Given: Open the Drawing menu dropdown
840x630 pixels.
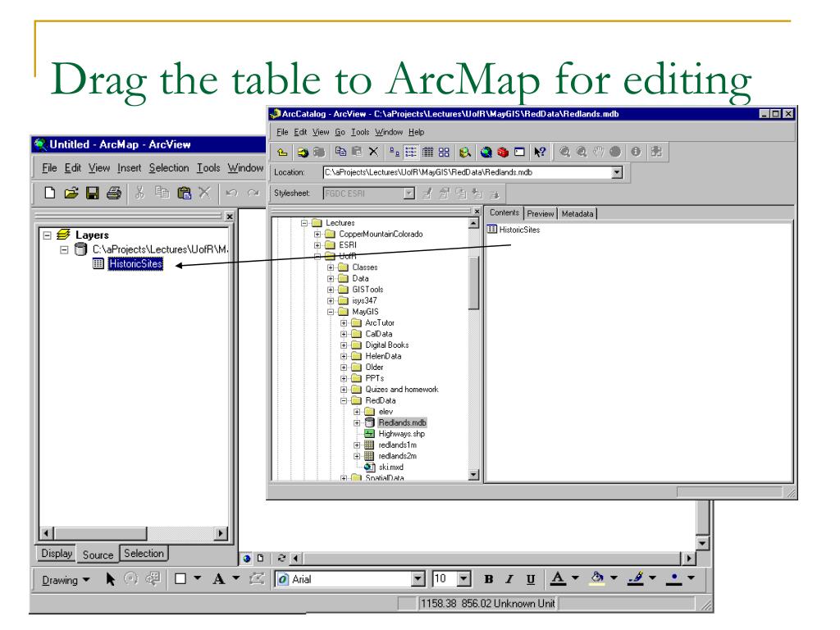Looking at the screenshot, I should 66,580.
